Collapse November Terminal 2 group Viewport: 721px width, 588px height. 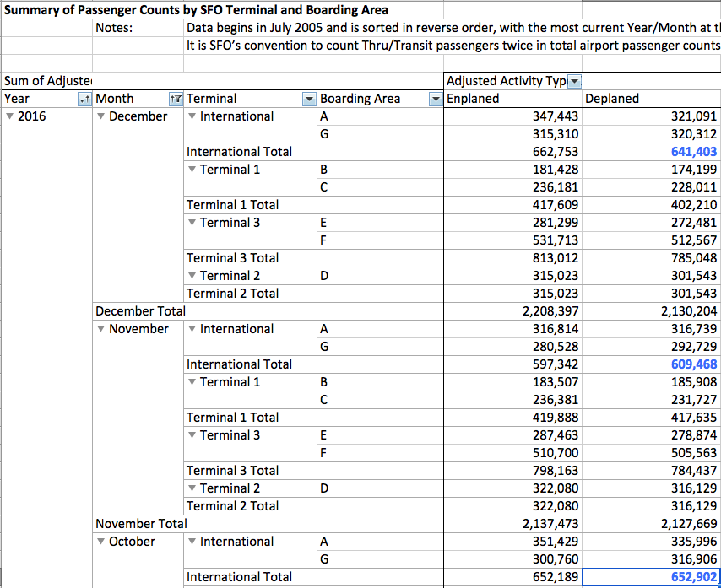(x=192, y=488)
